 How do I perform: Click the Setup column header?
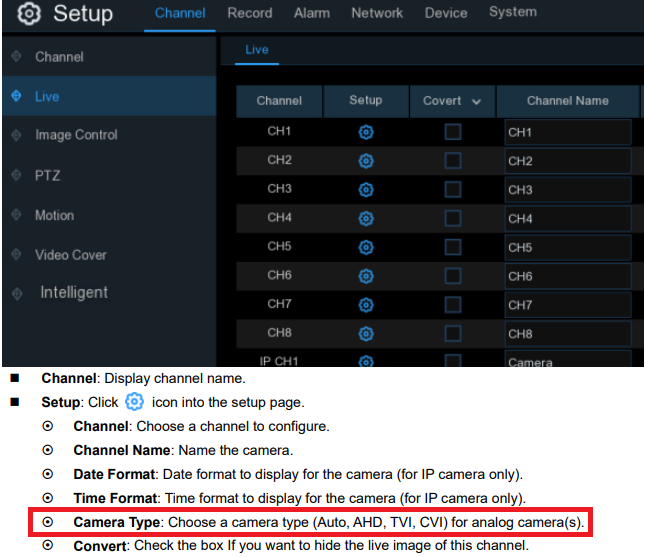click(366, 101)
